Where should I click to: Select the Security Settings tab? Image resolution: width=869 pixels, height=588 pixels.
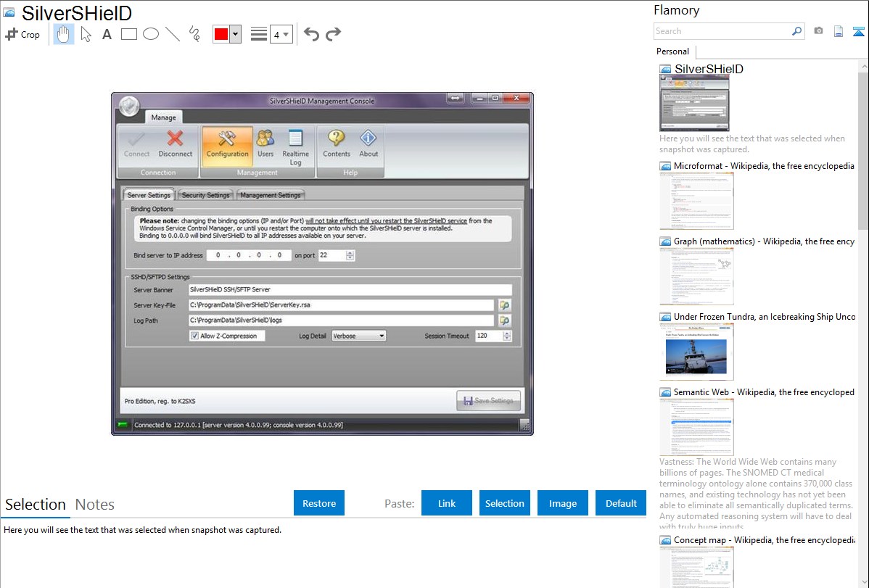pos(205,195)
